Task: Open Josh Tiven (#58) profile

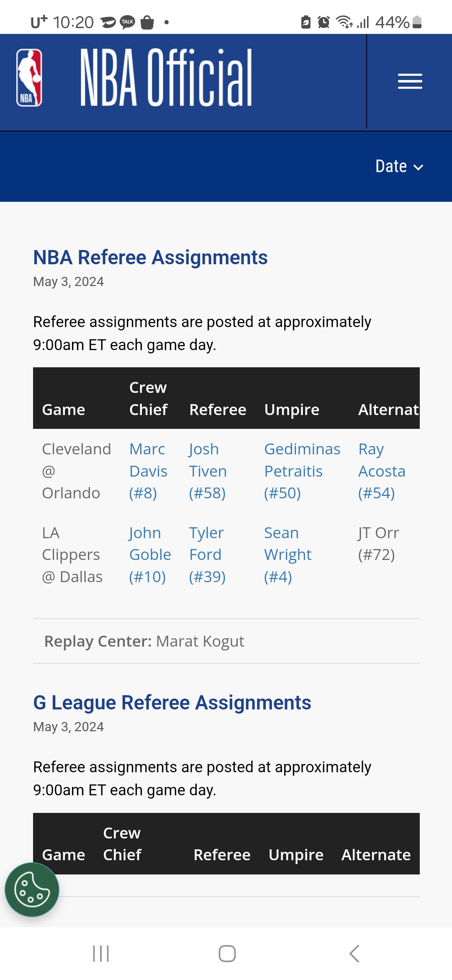Action: pos(208,471)
